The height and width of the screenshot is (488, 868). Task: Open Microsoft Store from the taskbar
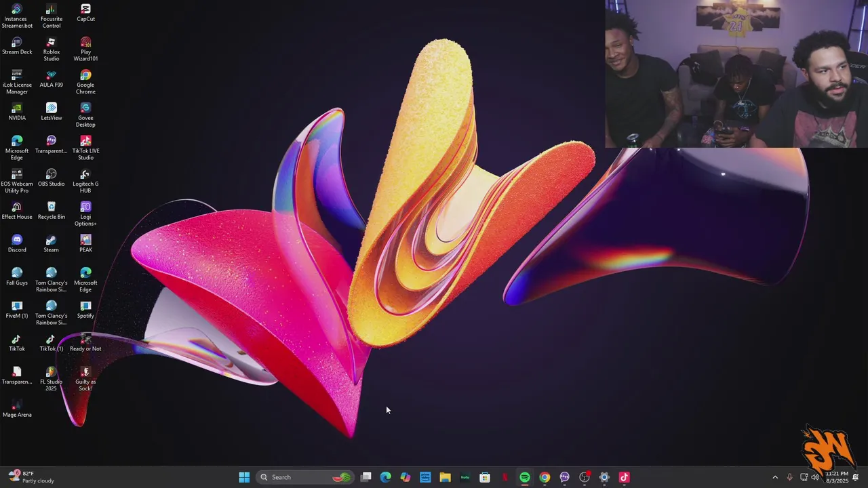click(x=485, y=477)
